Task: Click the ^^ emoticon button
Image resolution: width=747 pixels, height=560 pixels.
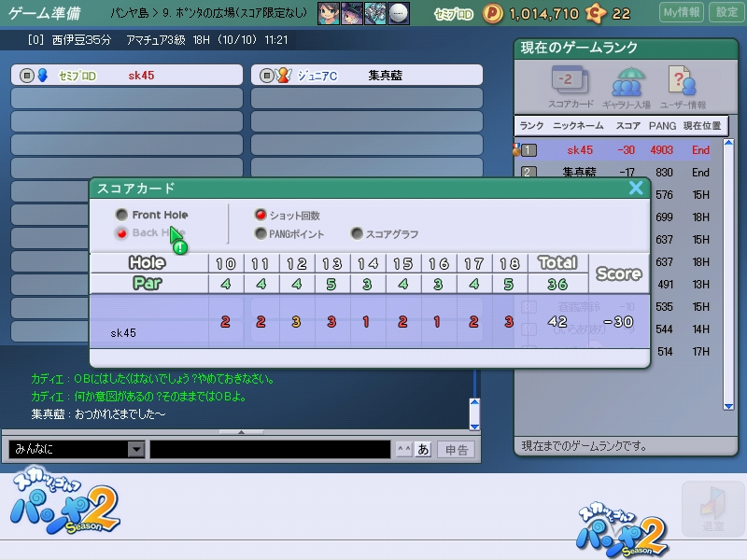Action: pos(404,449)
